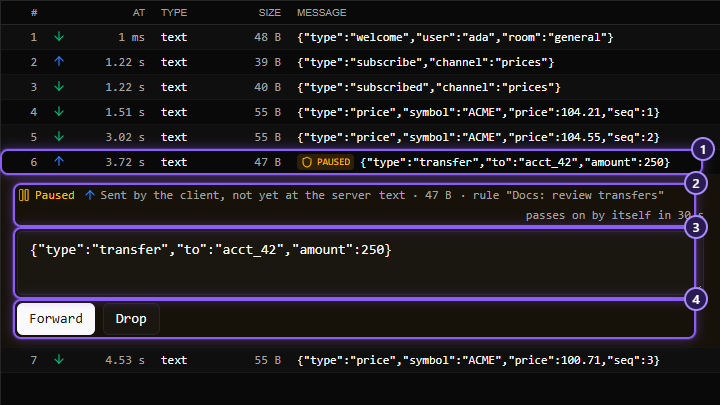This screenshot has width=720, height=405.
Task: Click the 3.72 s timestamp
Action: coord(125,162)
